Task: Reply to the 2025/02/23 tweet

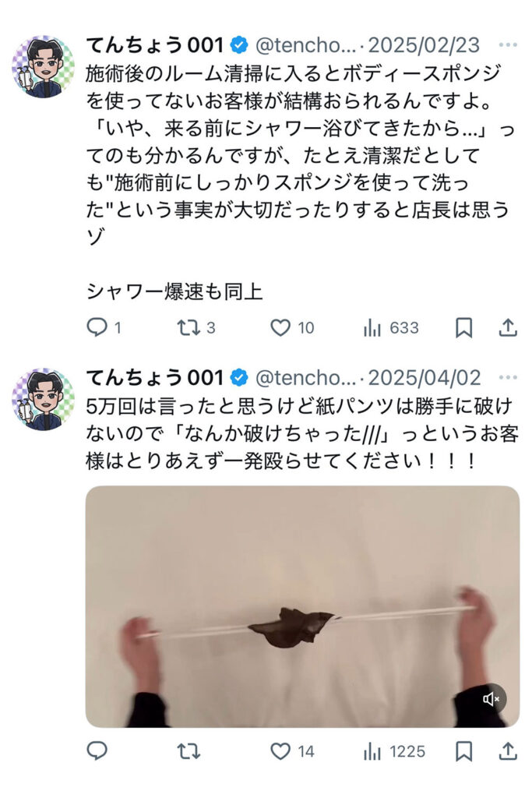Action: (x=104, y=327)
